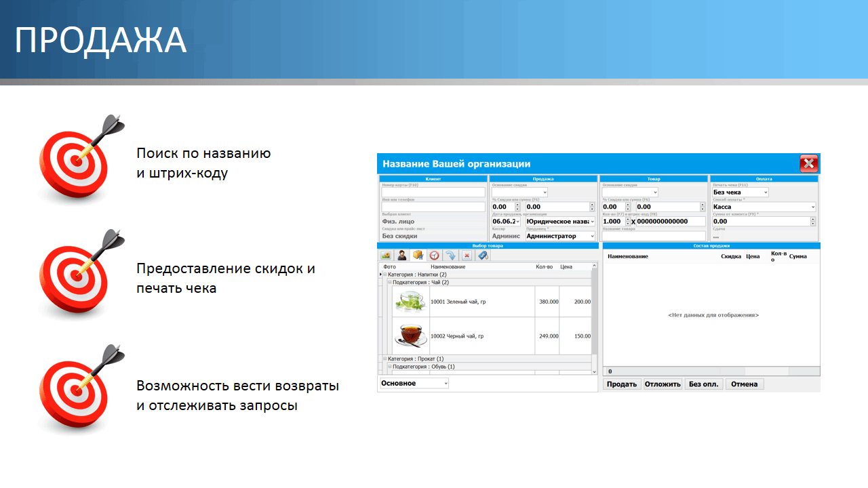Collapse the Подкатегория Чай group
The height and width of the screenshot is (488, 868).
pos(390,282)
